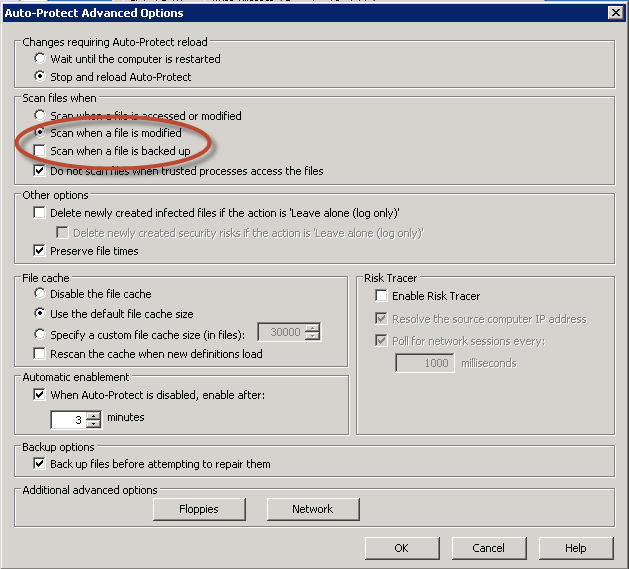The image size is (629, 569).
Task: Click the minutes input field
Action: click(68, 419)
